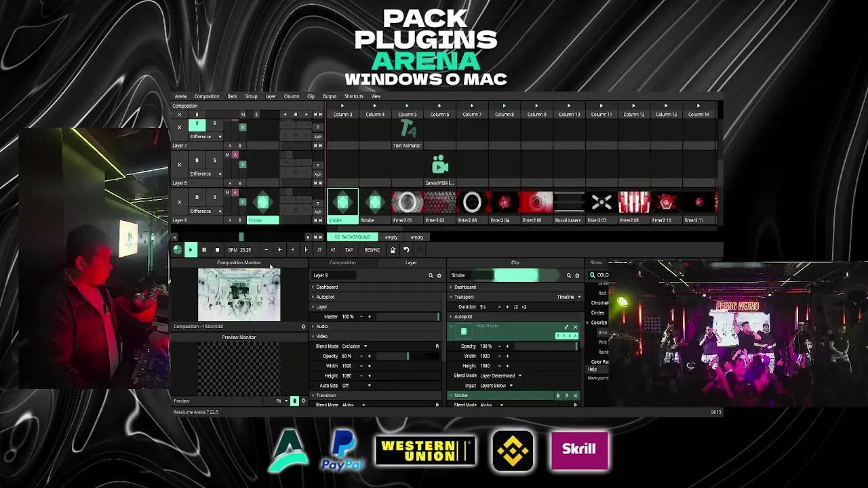Open Layer 6 Difference blend dropdown
868x488 pixels.
205,174
